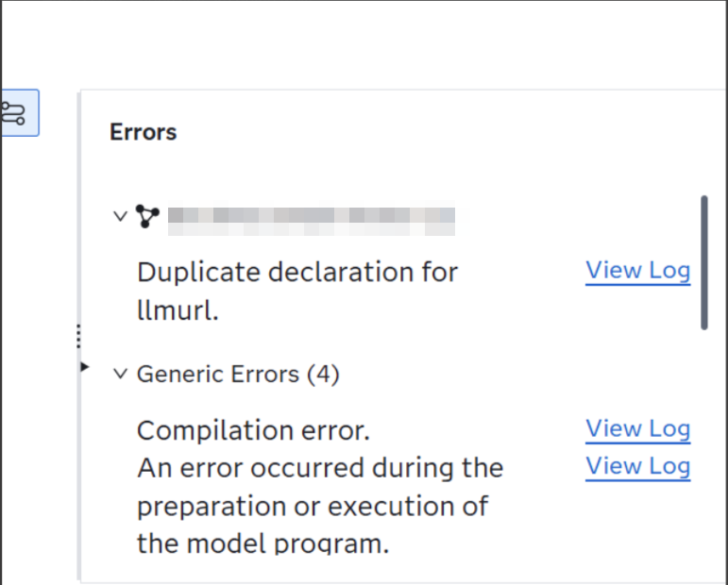Click the 'preparation or execution of' text line
Viewport: 728px width, 585px height.
click(312, 506)
